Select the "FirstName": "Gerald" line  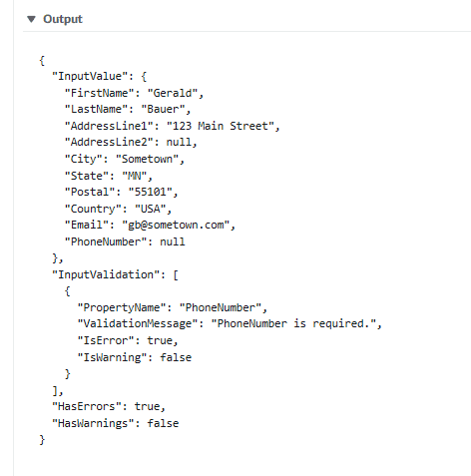[x=134, y=93]
